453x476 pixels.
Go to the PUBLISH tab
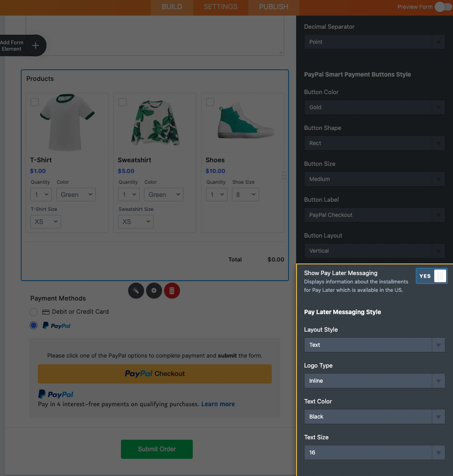pyautogui.click(x=273, y=7)
